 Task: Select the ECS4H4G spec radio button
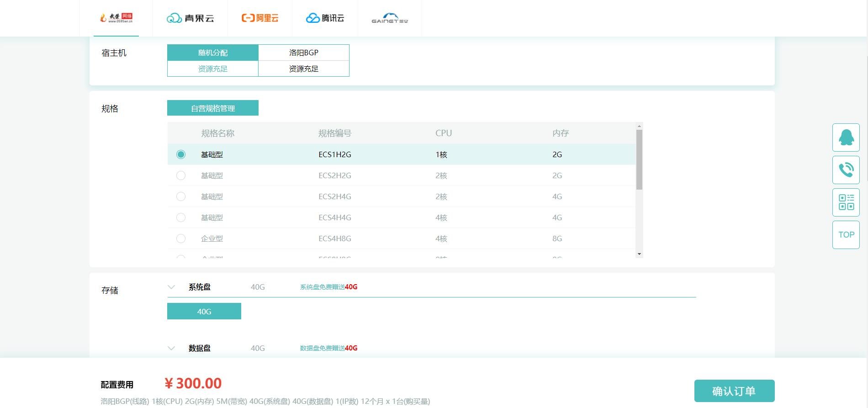pyautogui.click(x=181, y=217)
